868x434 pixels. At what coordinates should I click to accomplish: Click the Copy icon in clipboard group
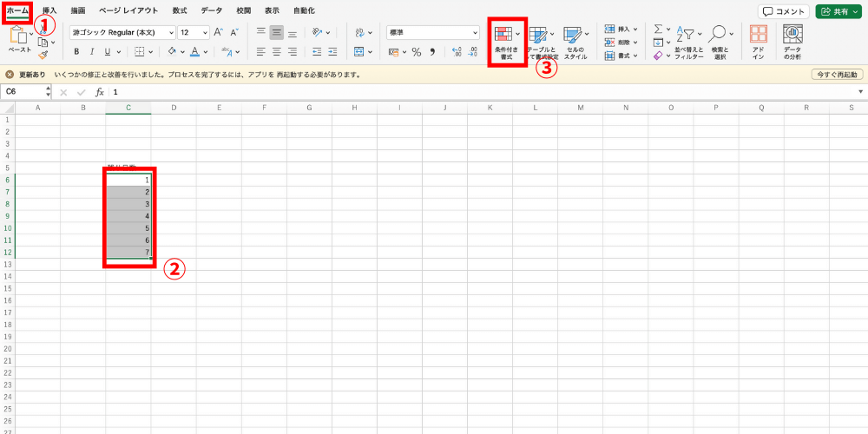click(43, 42)
